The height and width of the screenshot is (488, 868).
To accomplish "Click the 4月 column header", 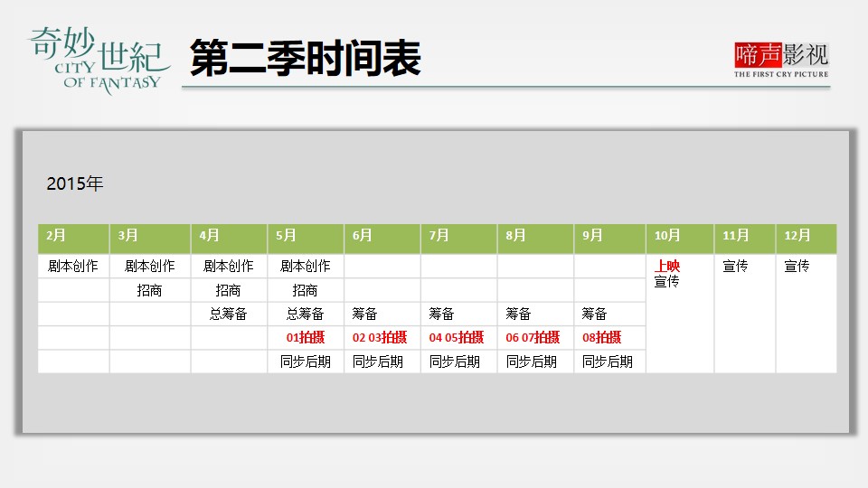I will (229, 239).
